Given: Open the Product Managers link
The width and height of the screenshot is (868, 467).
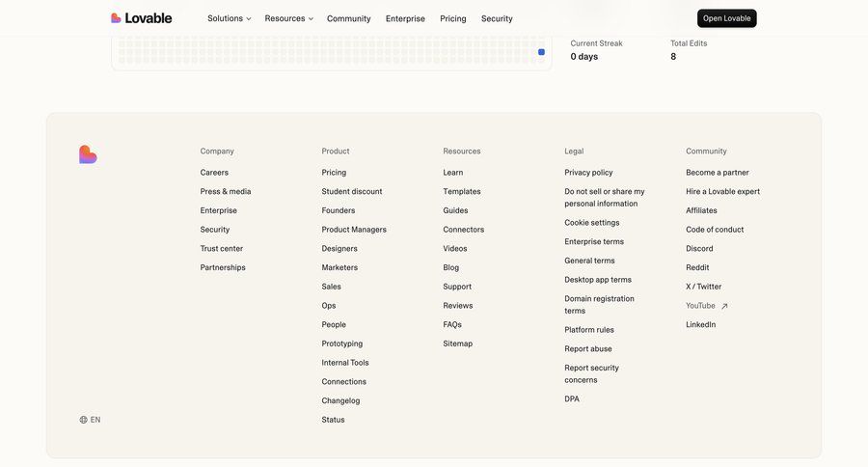Looking at the screenshot, I should click(x=354, y=230).
